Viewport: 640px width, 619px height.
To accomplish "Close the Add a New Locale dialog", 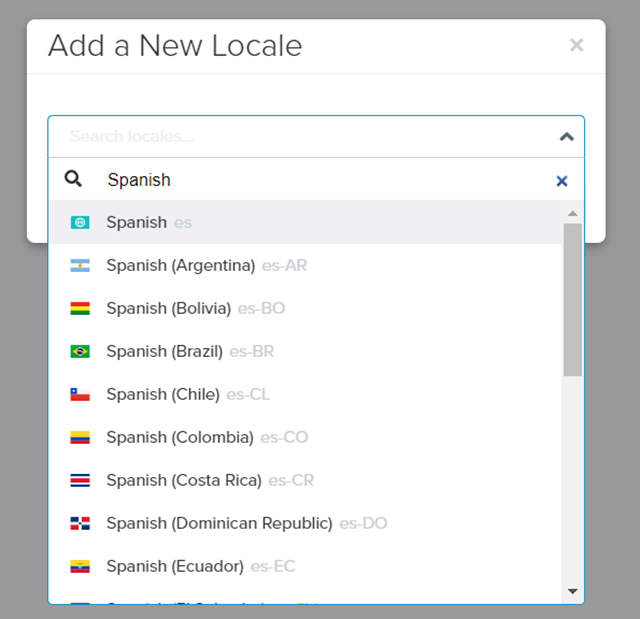I will pos(576,45).
